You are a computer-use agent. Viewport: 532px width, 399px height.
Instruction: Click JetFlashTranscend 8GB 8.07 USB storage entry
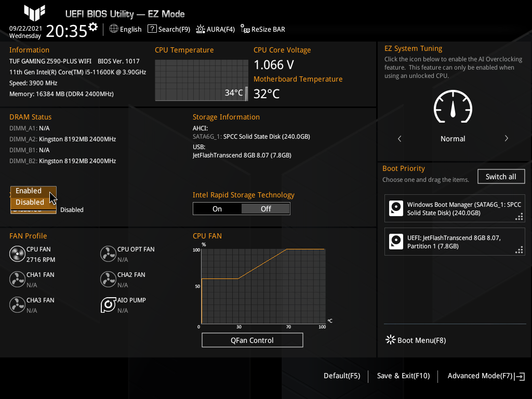pos(242,155)
